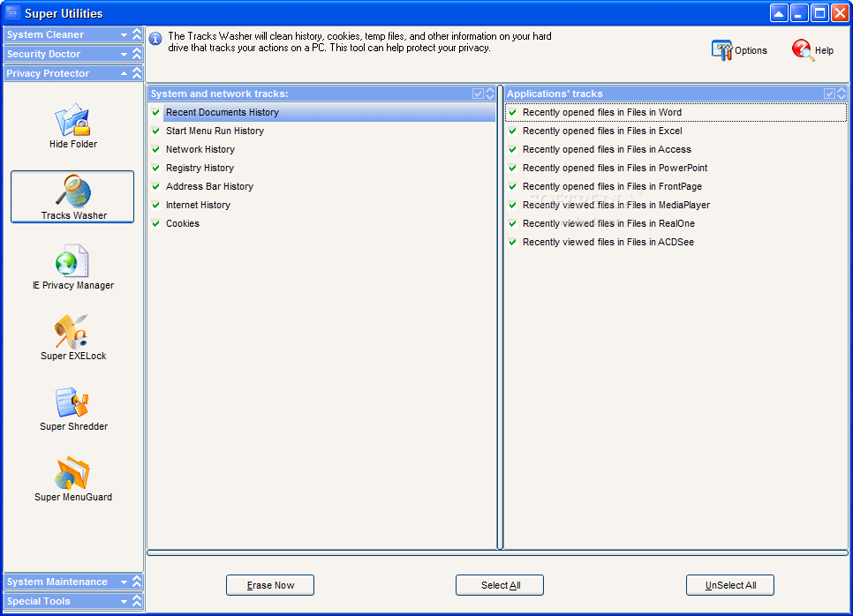Uncheck Recently opened files in PowerPoint
The image size is (853, 616).
tap(512, 168)
